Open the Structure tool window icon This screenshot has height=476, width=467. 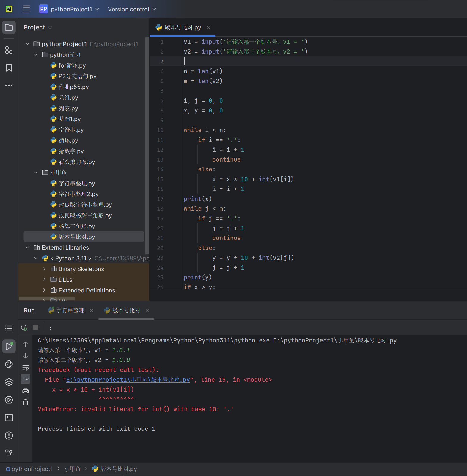pyautogui.click(x=9, y=50)
